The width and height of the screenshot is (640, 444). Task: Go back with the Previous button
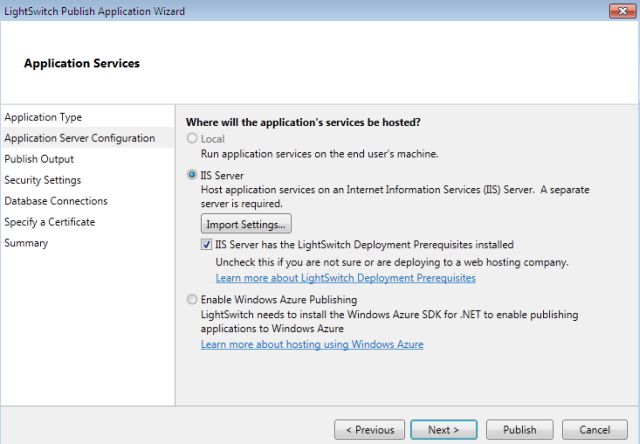click(x=370, y=430)
